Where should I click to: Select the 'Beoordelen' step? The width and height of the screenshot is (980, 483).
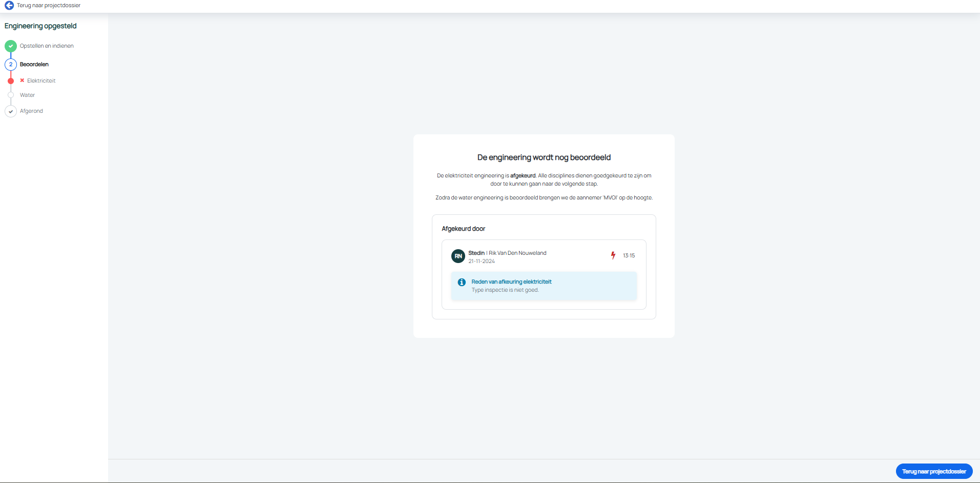(x=34, y=65)
